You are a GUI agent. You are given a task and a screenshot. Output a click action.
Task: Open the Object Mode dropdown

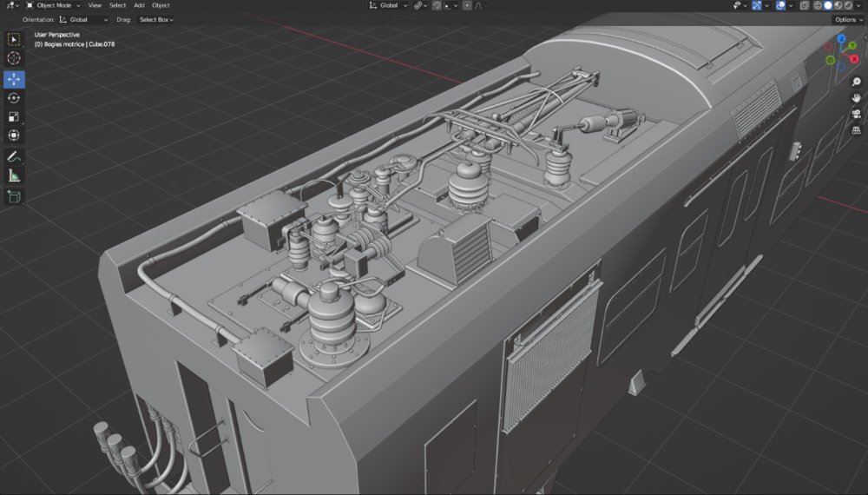pyautogui.click(x=54, y=5)
